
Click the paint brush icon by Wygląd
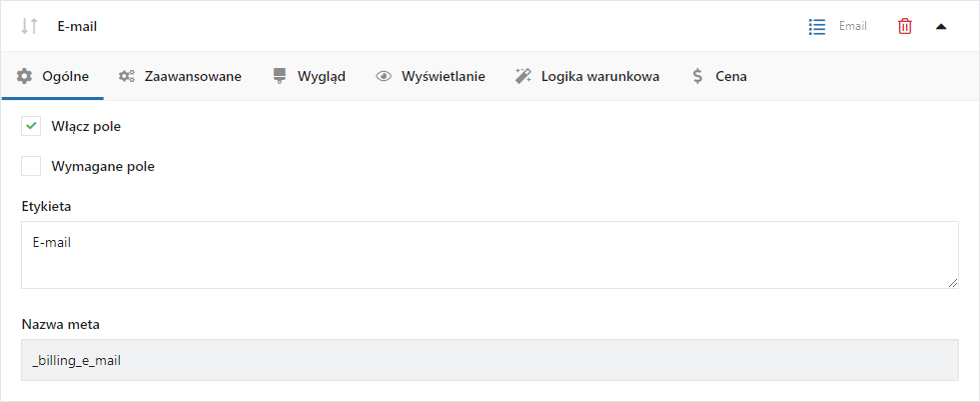280,76
